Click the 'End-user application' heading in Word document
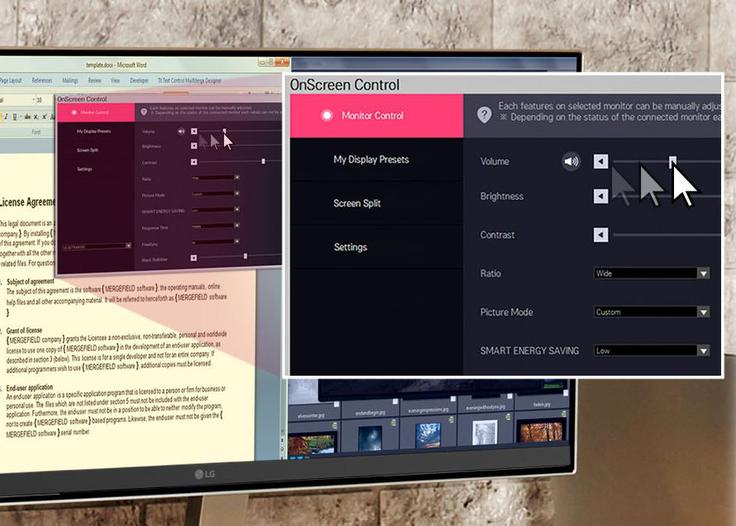 point(29,388)
